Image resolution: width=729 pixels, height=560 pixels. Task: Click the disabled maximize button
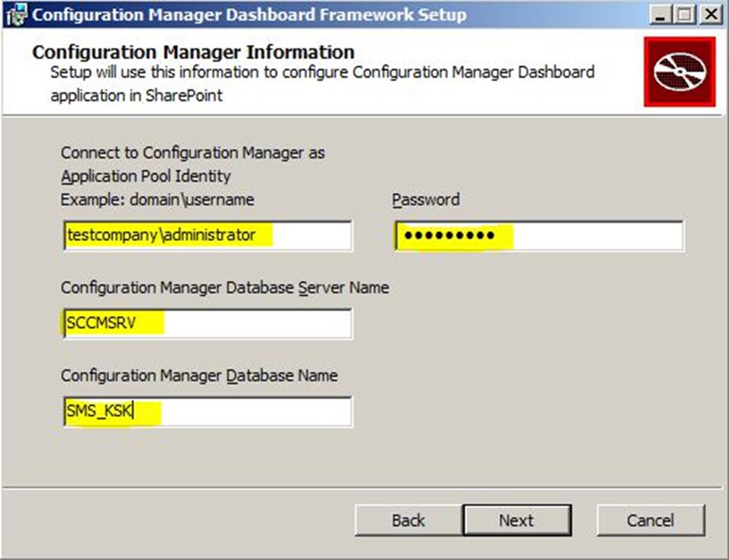685,14
